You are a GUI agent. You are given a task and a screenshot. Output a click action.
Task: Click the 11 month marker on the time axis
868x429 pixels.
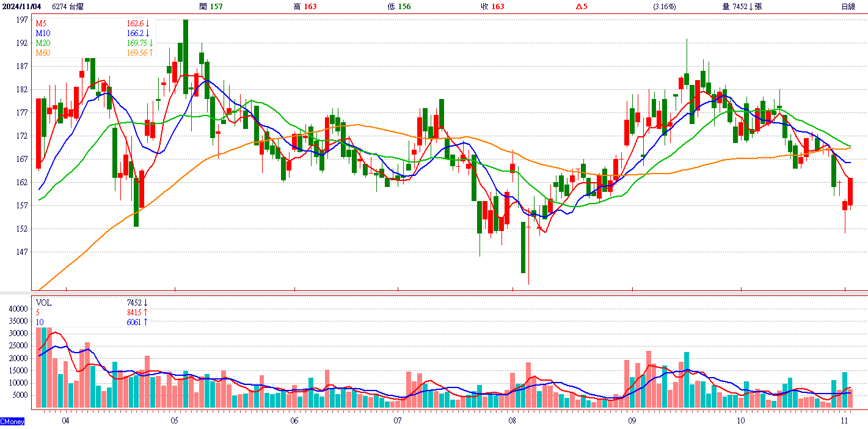pos(845,421)
